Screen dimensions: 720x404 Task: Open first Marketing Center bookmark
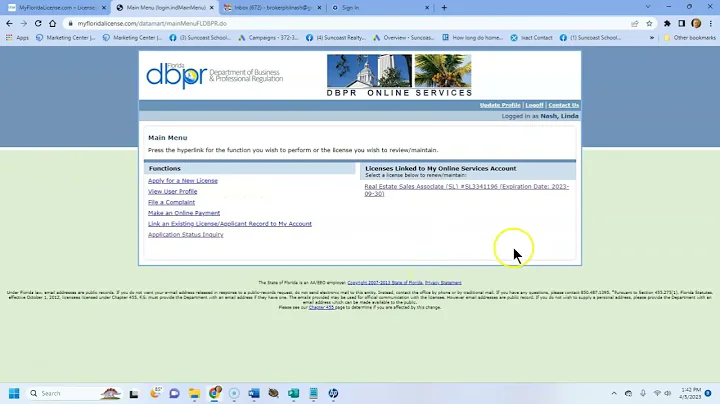tap(66, 38)
